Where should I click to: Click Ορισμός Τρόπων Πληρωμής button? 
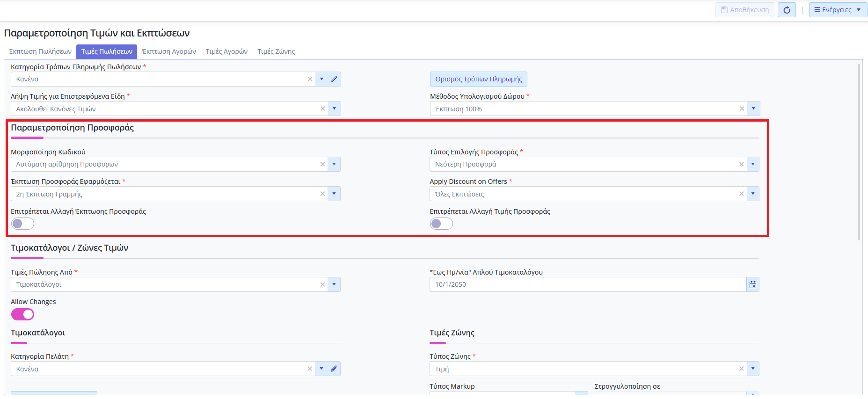pyautogui.click(x=478, y=79)
